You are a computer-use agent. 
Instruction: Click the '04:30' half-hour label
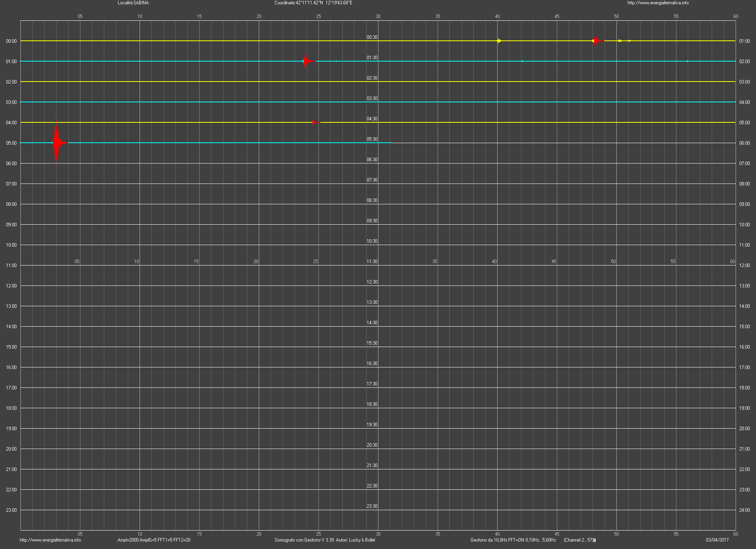coord(372,119)
